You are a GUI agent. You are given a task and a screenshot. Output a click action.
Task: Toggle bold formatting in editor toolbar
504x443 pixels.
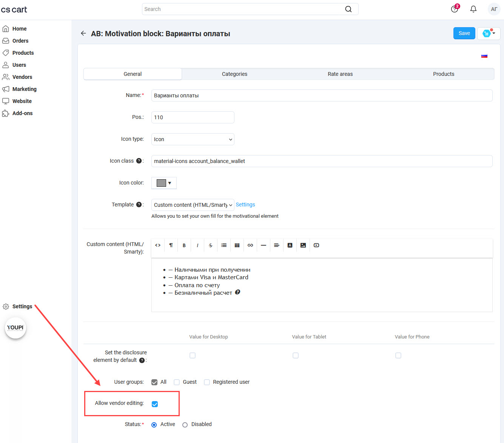[184, 245]
